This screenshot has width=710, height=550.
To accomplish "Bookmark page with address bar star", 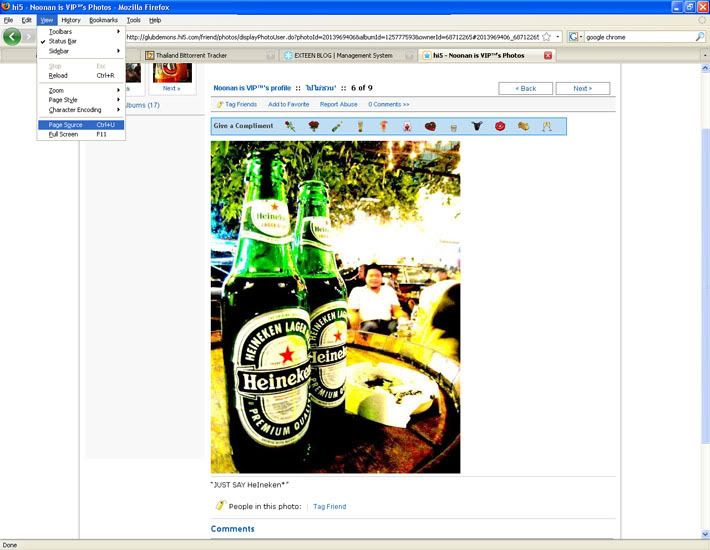I will [x=547, y=37].
